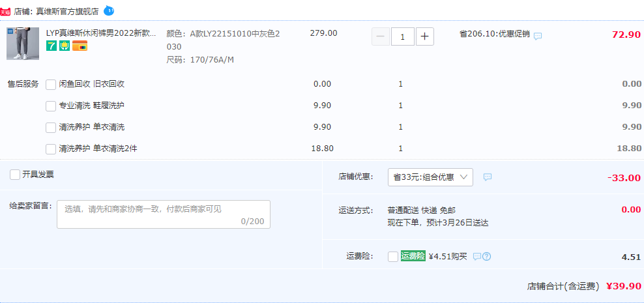Screen dimensions: 644x303
Task: Expand the 省33元:组合优惠 dropdown
Action: click(430, 177)
